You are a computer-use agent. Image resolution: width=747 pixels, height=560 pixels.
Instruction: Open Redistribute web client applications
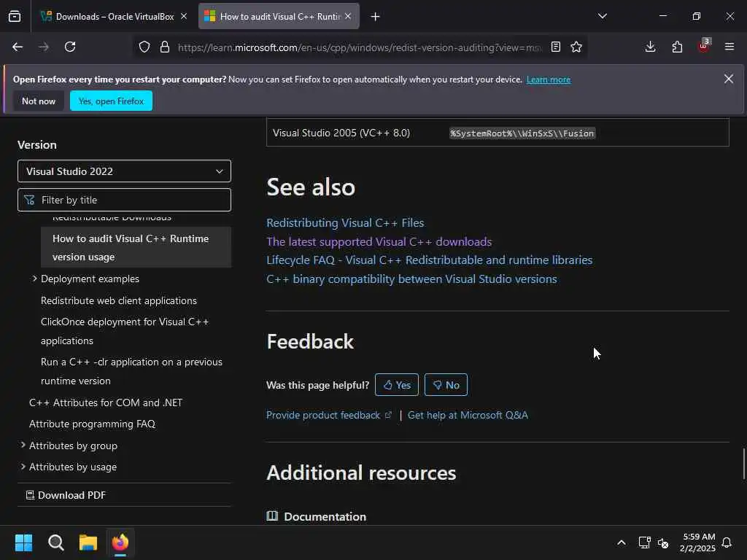(119, 300)
